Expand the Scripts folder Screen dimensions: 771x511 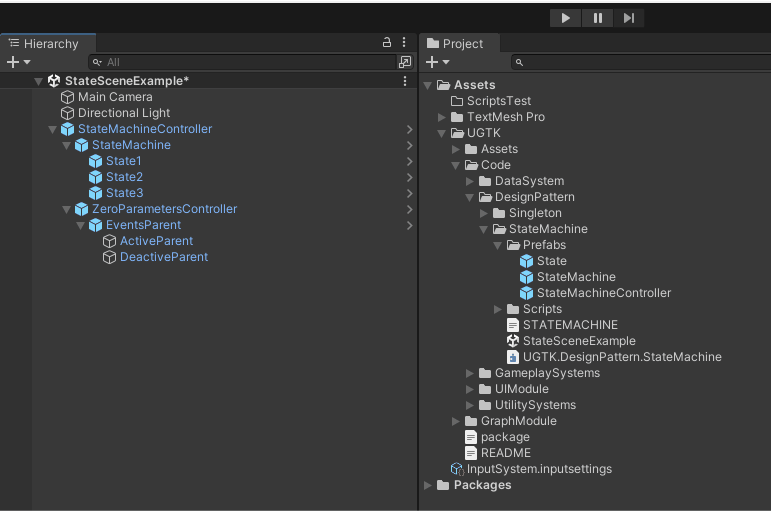click(x=498, y=309)
